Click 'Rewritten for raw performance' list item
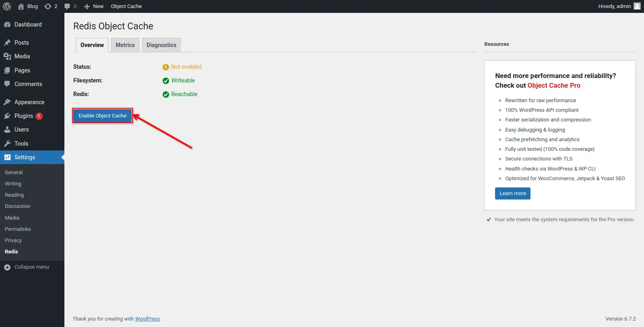The width and height of the screenshot is (644, 327). pos(541,101)
